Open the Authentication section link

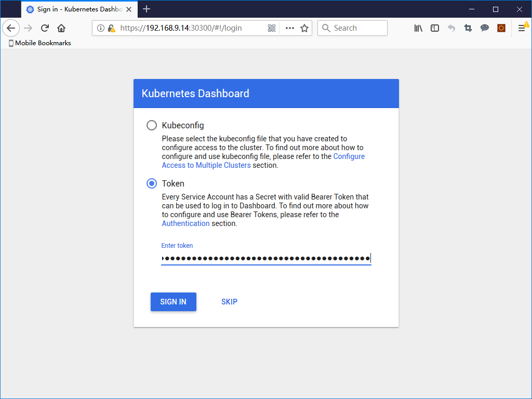click(x=185, y=223)
